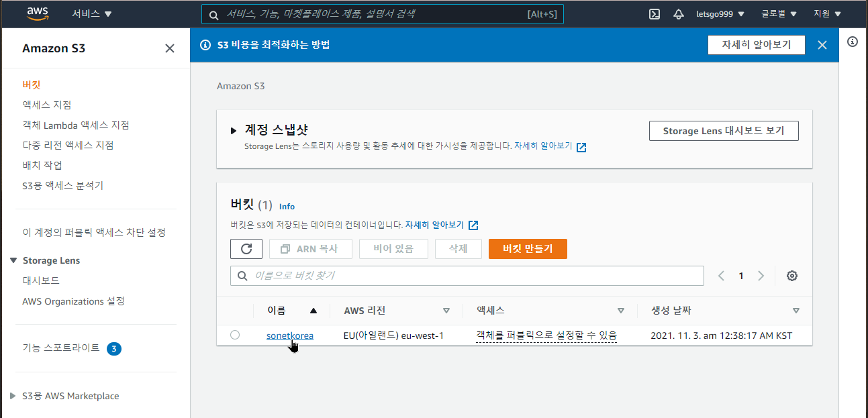Open the 서비스 services dropdown
Screen dimensions: 868x418
coord(92,13)
